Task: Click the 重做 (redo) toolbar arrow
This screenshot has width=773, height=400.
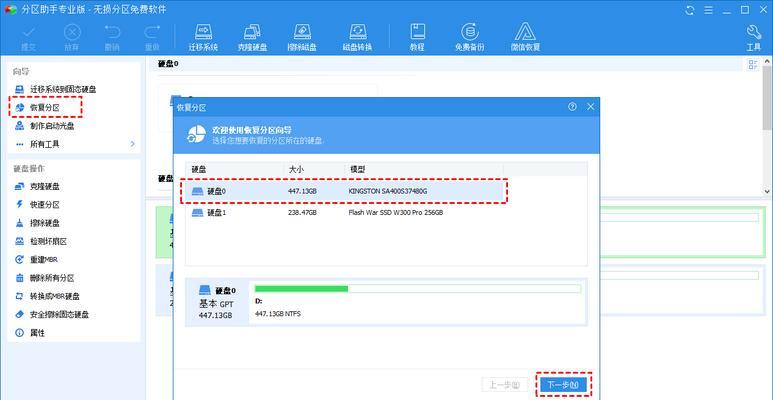Action: click(x=152, y=38)
